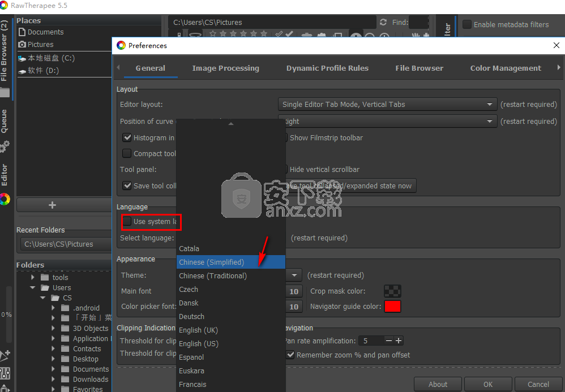This screenshot has width=565, height=392.
Task: Select Chinese (Simplified) language
Action: [231, 262]
